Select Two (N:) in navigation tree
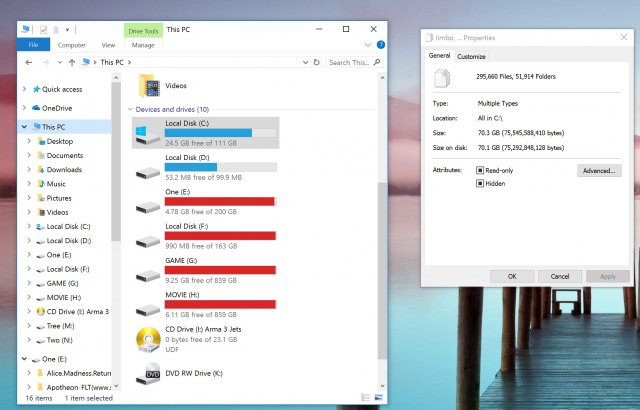This screenshot has width=640, height=410. [x=55, y=340]
